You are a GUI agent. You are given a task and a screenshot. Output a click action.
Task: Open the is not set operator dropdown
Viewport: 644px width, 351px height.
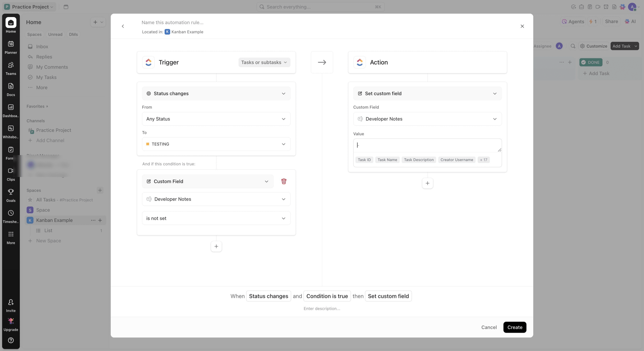pyautogui.click(x=216, y=218)
